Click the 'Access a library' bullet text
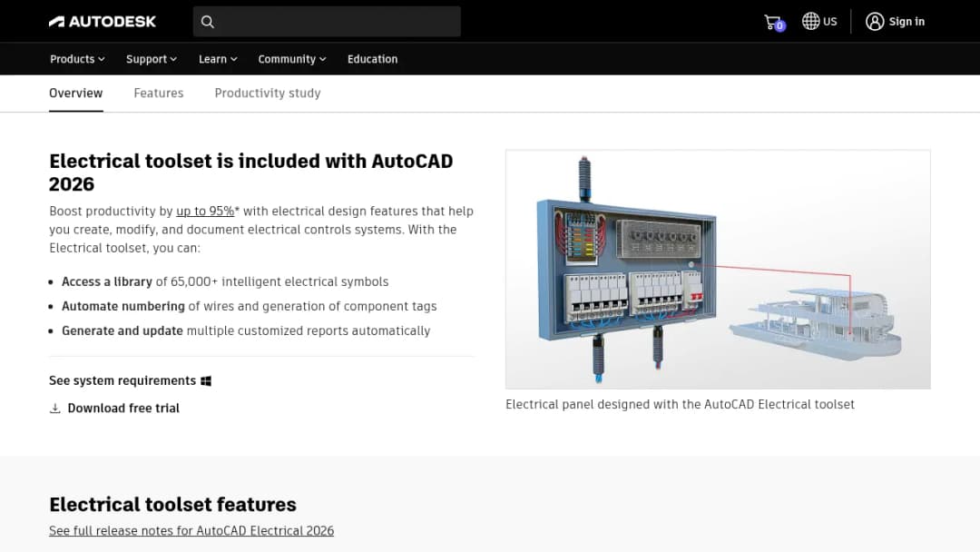The width and height of the screenshot is (980, 552). tap(107, 282)
